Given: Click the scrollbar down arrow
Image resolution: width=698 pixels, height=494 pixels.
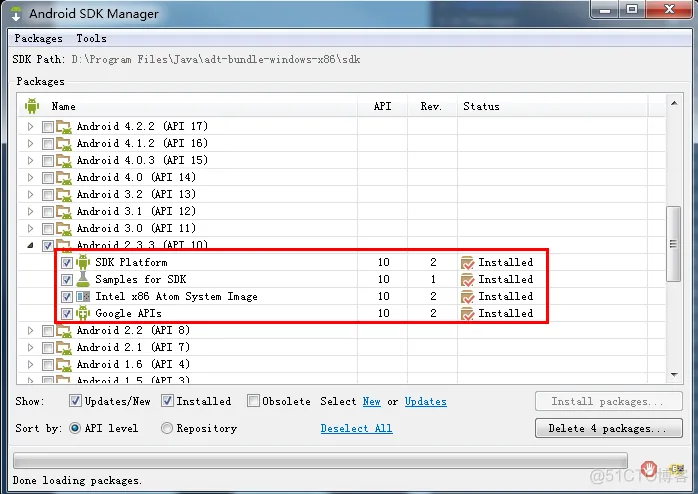Looking at the screenshot, I should point(674,375).
